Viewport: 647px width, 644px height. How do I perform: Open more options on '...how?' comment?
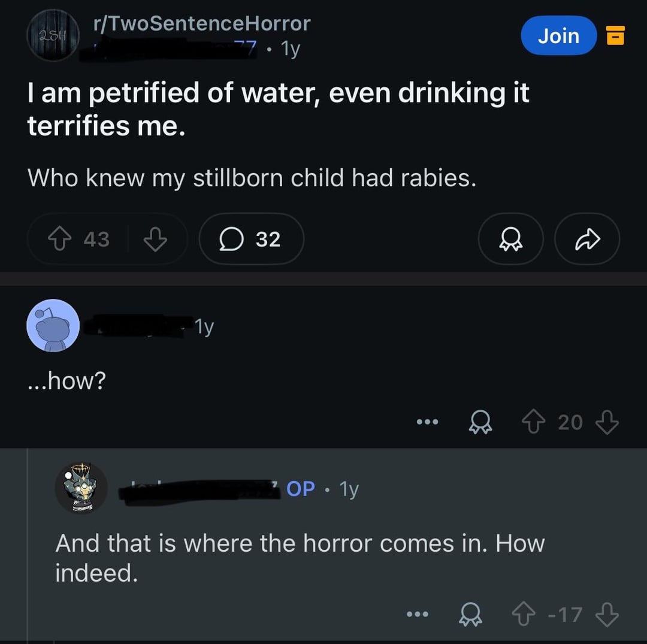pos(428,422)
